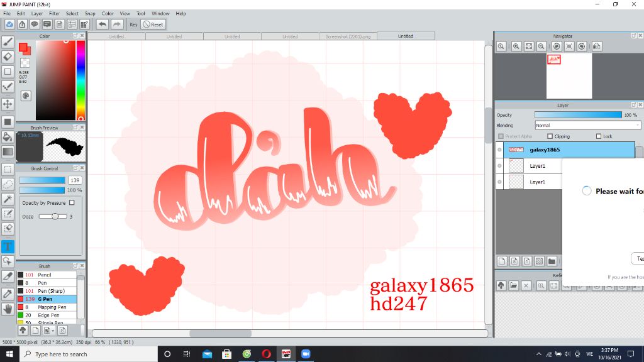Click the foreground red color swatch

pos(23,47)
